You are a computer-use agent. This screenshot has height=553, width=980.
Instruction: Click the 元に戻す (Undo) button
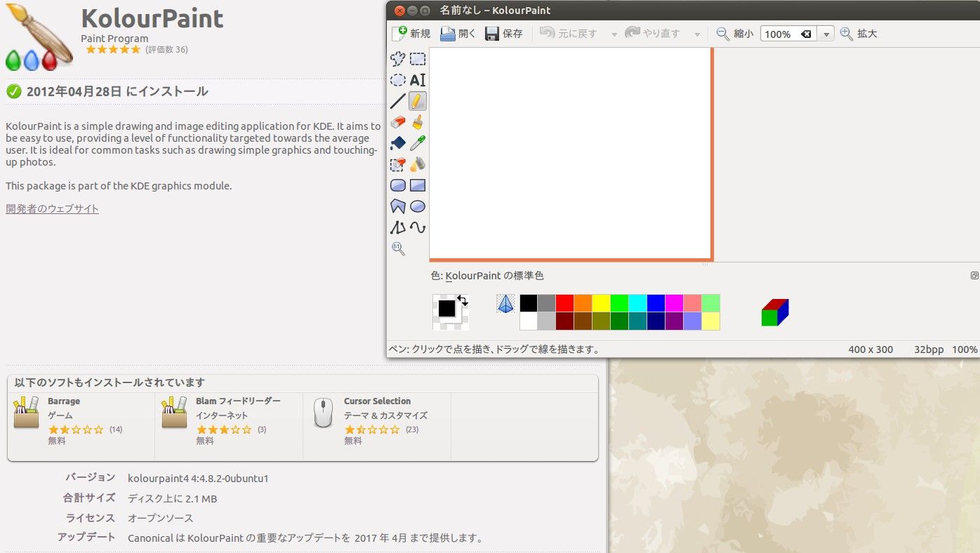(x=568, y=34)
